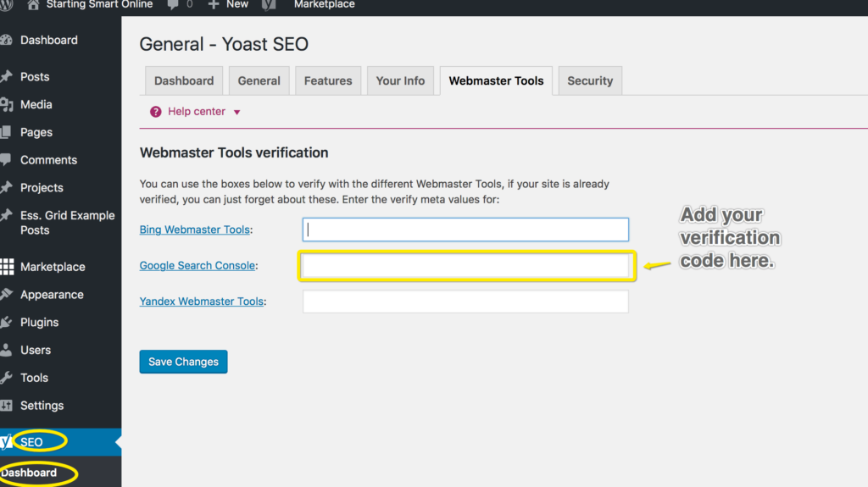Viewport: 868px width, 487px height.
Task: Open Comments in sidebar menu
Action: pyautogui.click(x=48, y=159)
